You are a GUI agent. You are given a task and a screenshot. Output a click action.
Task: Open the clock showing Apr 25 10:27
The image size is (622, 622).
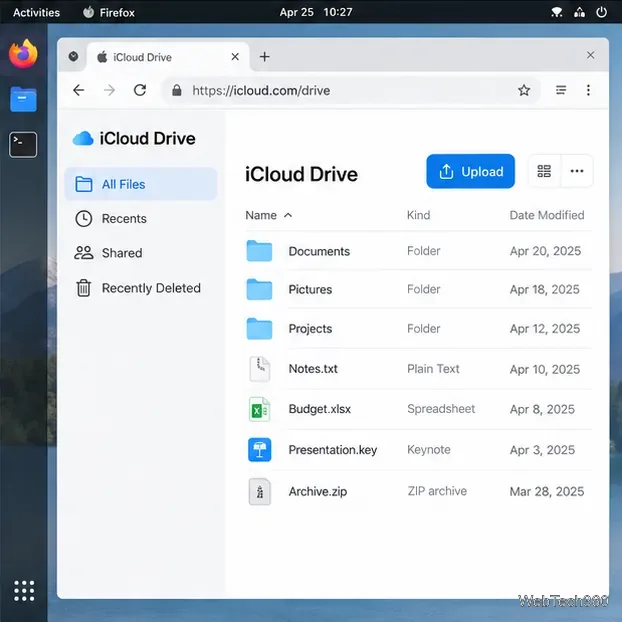pyautogui.click(x=316, y=12)
